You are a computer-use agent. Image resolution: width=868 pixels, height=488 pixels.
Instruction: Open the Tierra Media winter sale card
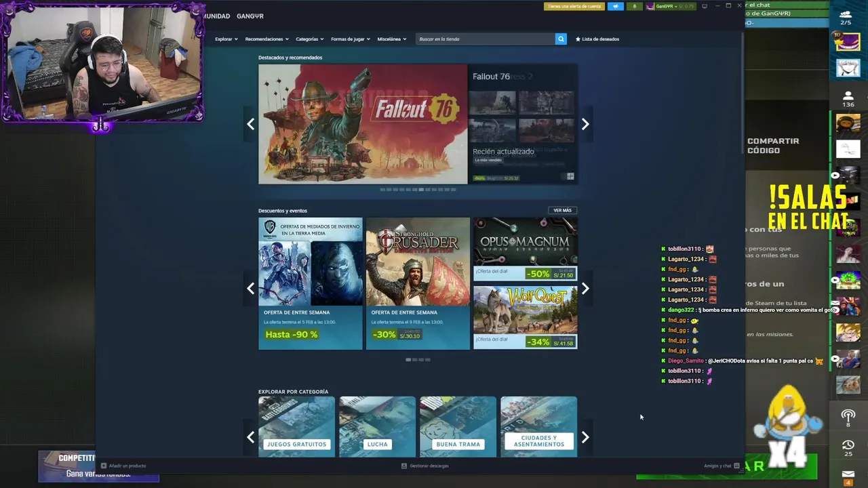click(x=311, y=283)
